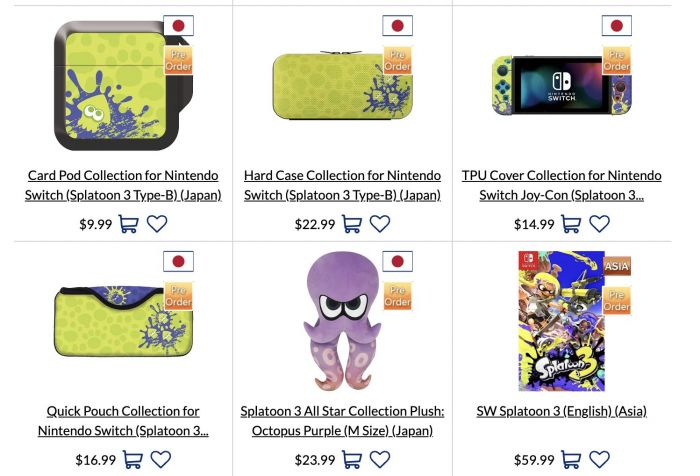
Task: Open Quick Pouch Collection product link
Action: click(x=123, y=421)
